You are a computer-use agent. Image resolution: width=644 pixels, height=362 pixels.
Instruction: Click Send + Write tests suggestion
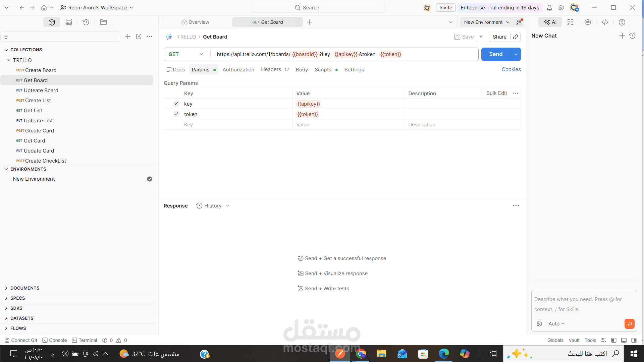(323, 289)
